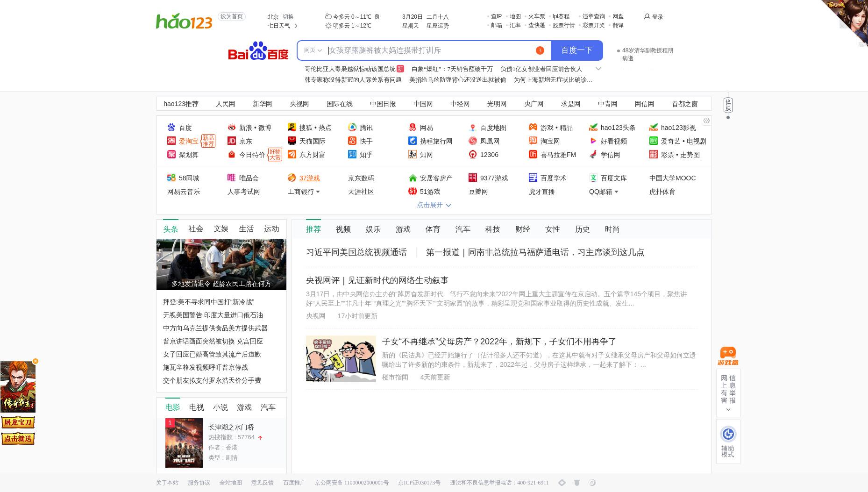Open 腾讯 site icon
This screenshot has height=492, width=868.
tap(352, 127)
